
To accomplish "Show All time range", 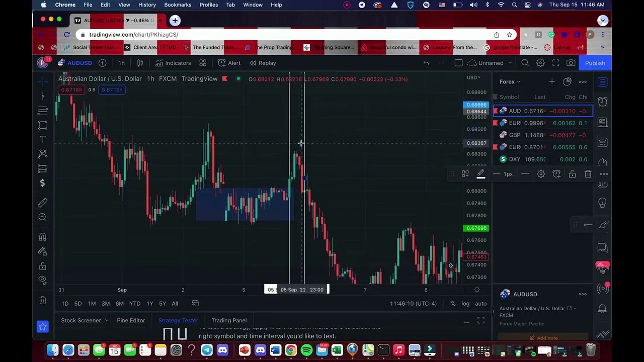I will click(x=175, y=304).
